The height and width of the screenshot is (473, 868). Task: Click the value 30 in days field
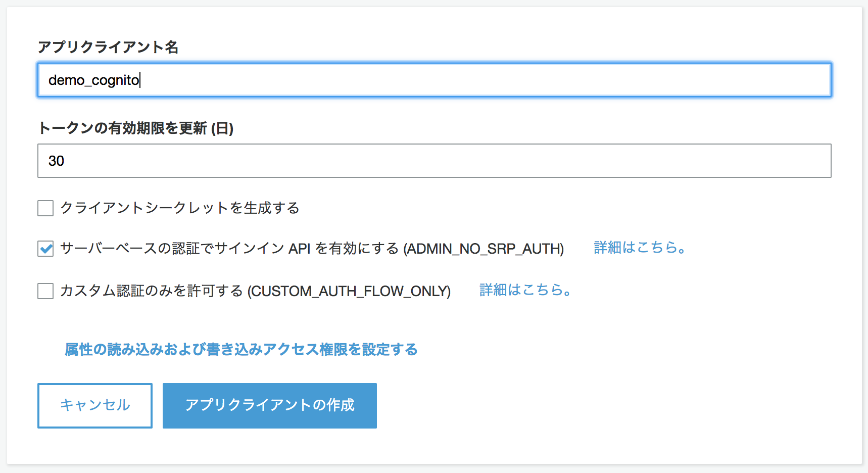click(56, 161)
